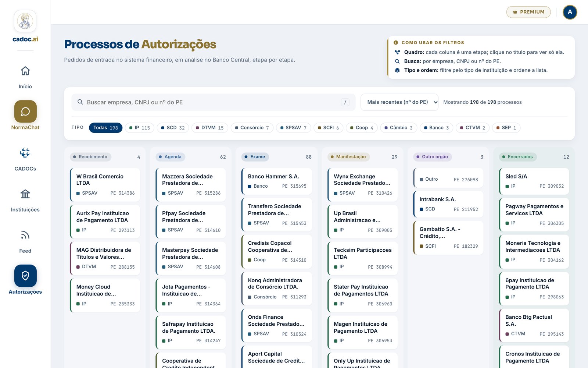Filter by SEP 1 type

[x=506, y=128]
